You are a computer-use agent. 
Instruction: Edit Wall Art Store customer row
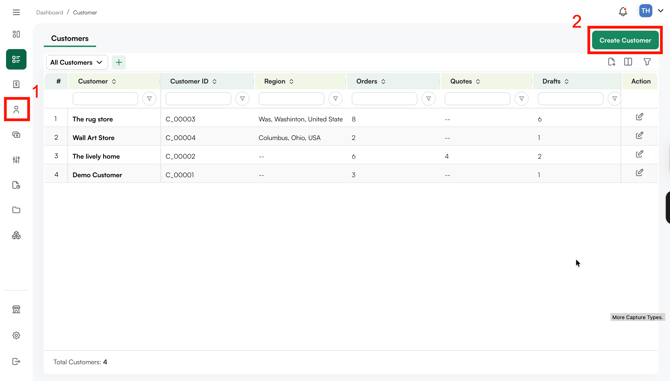tap(639, 136)
